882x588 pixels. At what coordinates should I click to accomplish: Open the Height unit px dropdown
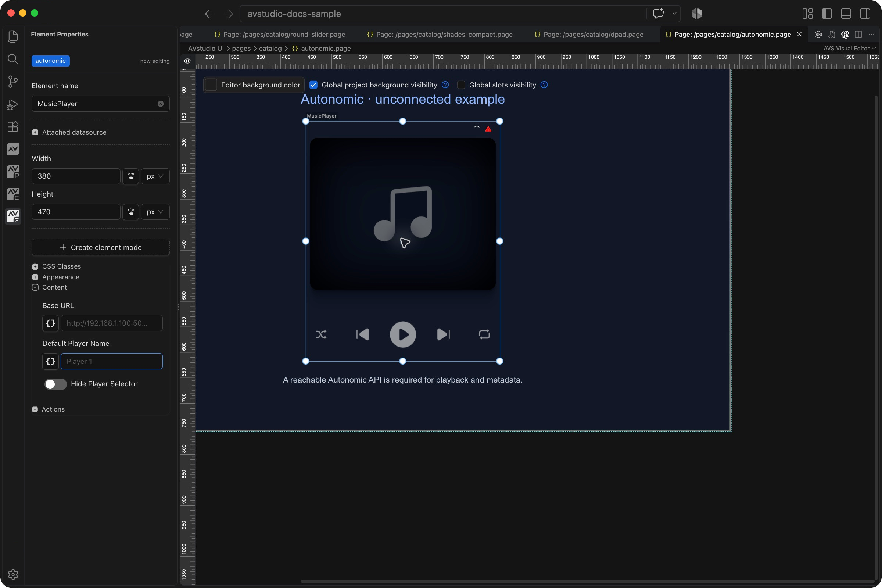(155, 212)
